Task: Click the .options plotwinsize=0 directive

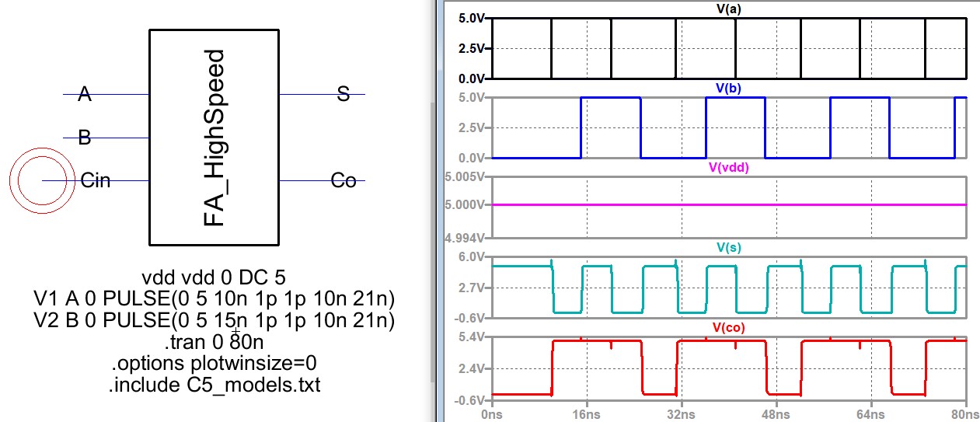Action: (x=214, y=363)
